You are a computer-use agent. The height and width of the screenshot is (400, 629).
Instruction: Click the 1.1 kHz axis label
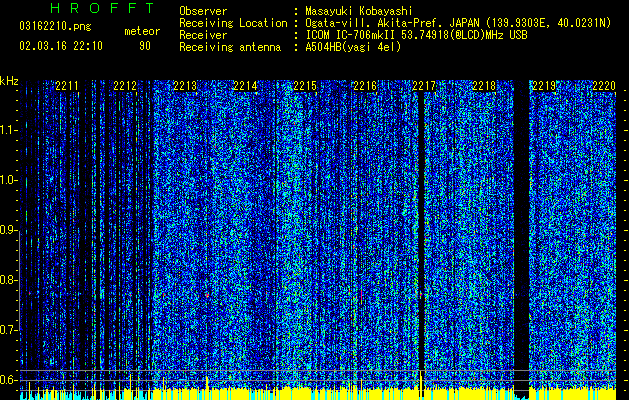point(8,130)
